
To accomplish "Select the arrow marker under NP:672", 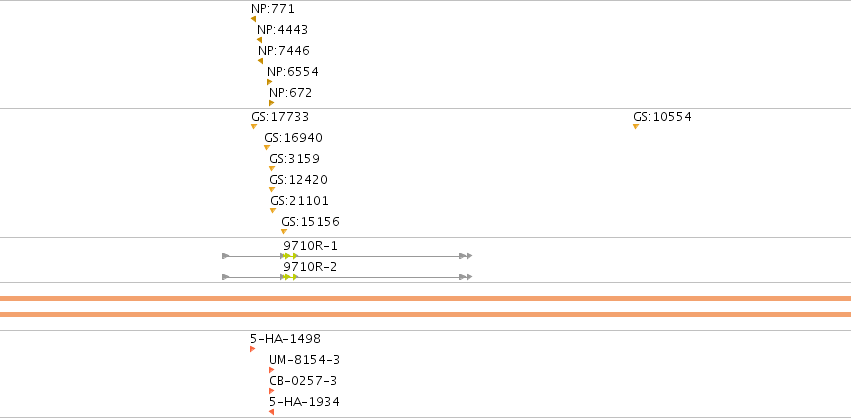I will coord(271,103).
